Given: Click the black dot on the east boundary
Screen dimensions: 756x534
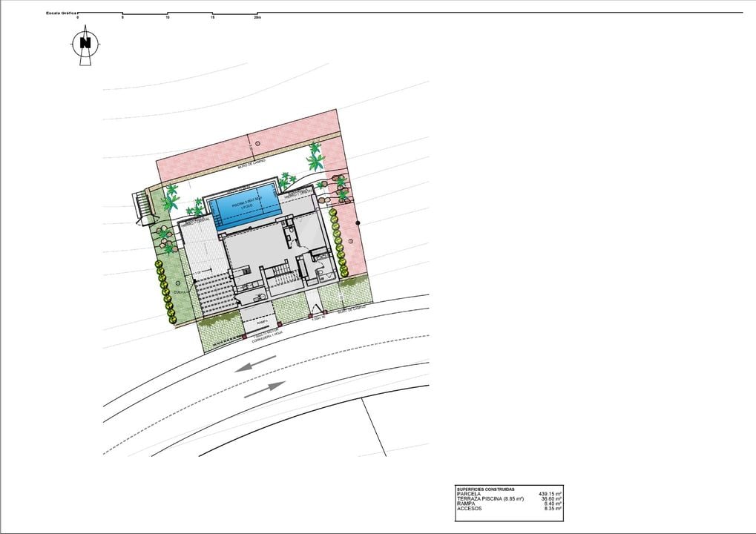Looking at the screenshot, I should click(x=358, y=222).
